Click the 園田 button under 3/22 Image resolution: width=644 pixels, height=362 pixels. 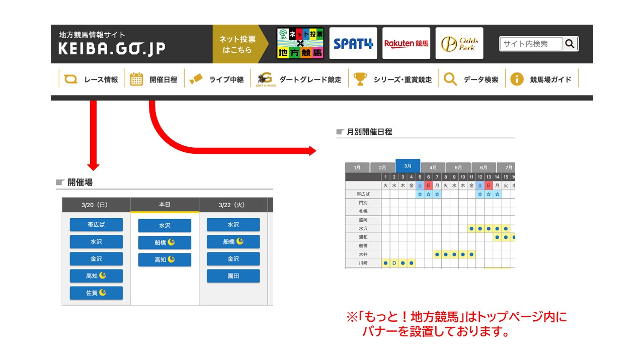point(233,276)
